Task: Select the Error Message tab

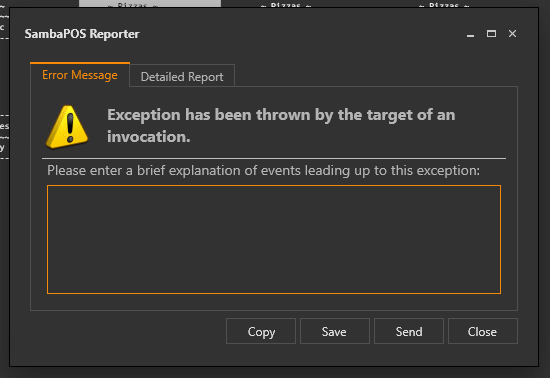Action: click(x=80, y=75)
